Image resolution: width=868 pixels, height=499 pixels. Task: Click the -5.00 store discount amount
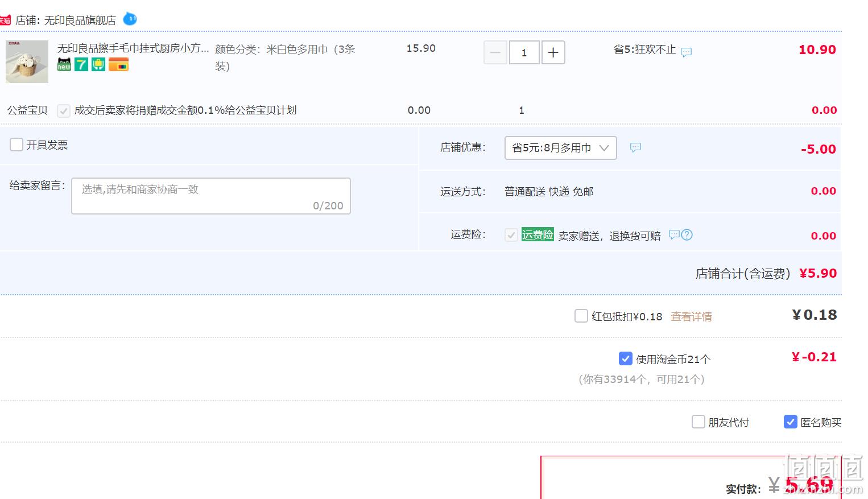click(819, 150)
